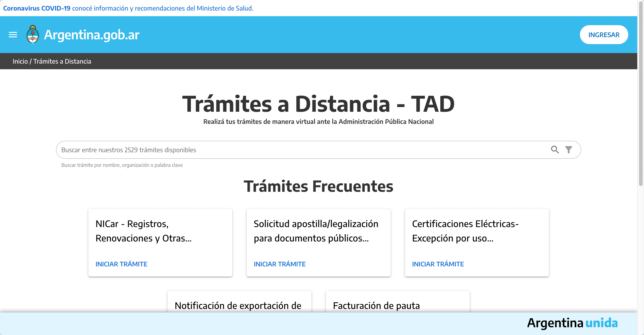Click the Argentina national coat of arms logo

(33, 35)
